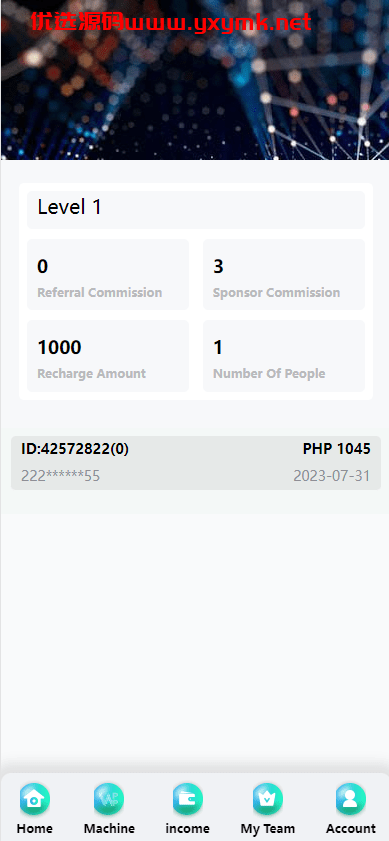The image size is (389, 841).
Task: Select team member ID:42572822 row
Action: 196,463
